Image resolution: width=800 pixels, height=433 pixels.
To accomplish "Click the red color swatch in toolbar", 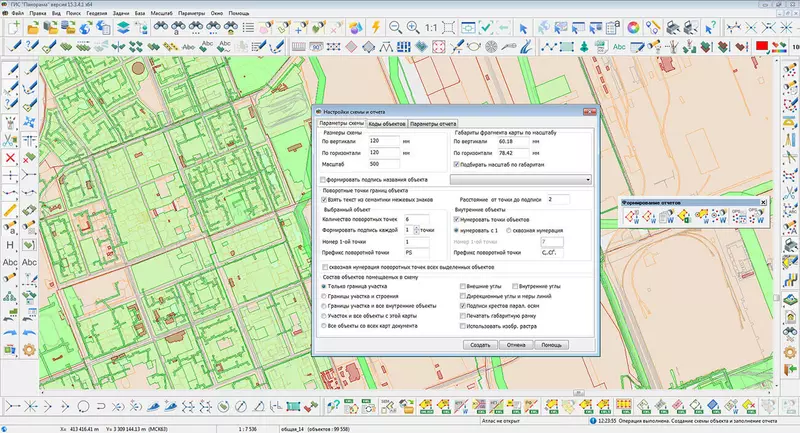I will tap(762, 46).
